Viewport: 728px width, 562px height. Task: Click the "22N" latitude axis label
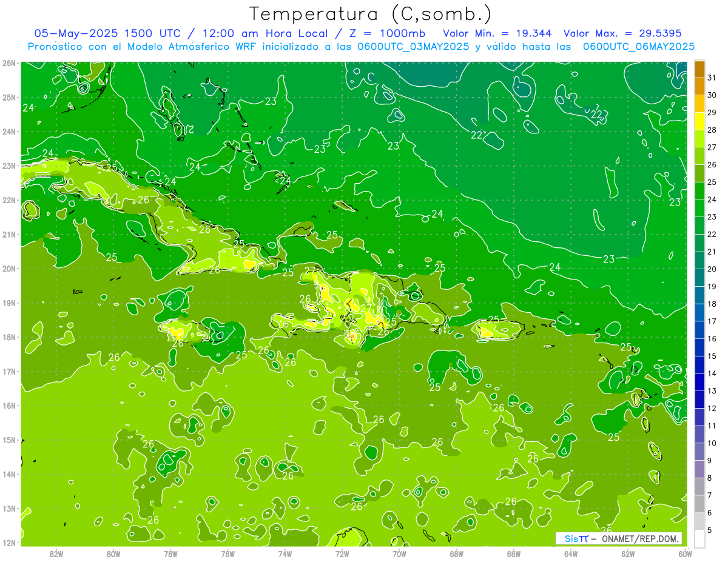(x=8, y=200)
